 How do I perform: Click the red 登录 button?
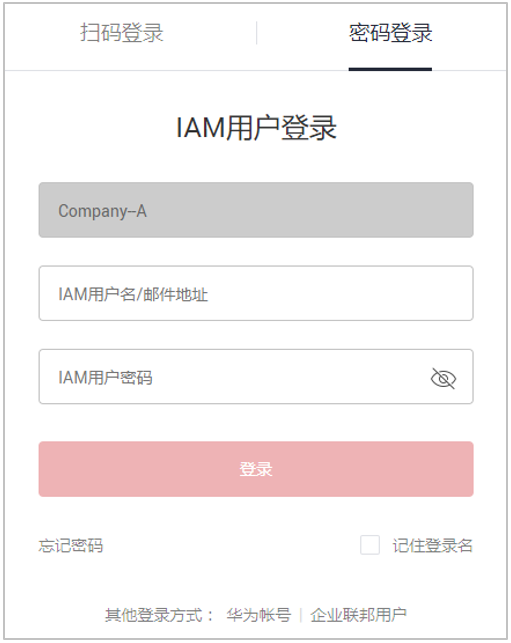[256, 469]
